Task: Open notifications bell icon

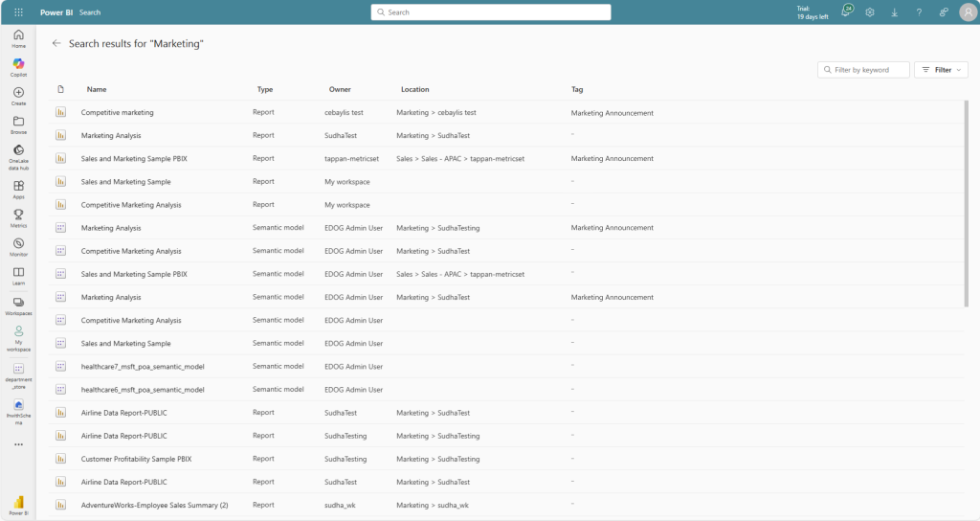Action: [846, 11]
